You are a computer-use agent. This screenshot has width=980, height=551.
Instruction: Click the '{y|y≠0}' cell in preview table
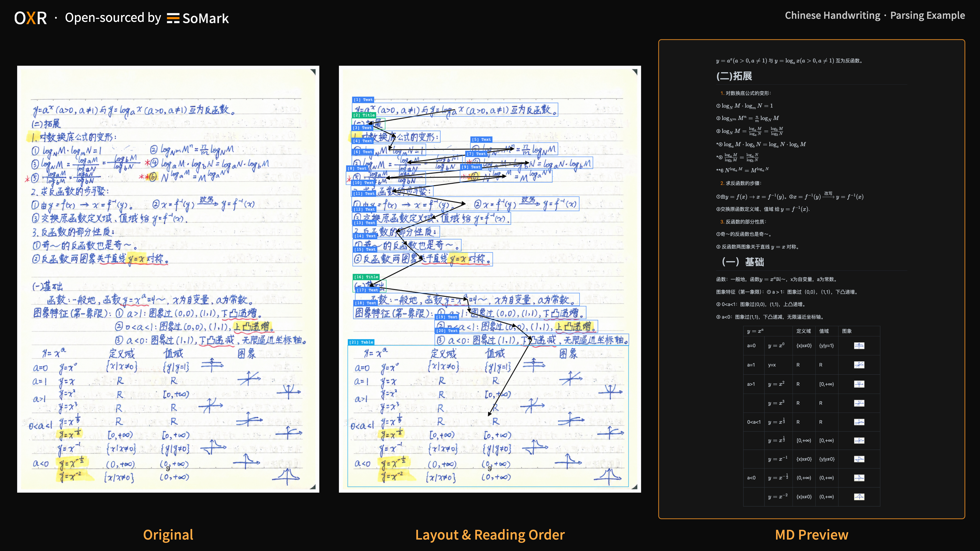pyautogui.click(x=827, y=459)
